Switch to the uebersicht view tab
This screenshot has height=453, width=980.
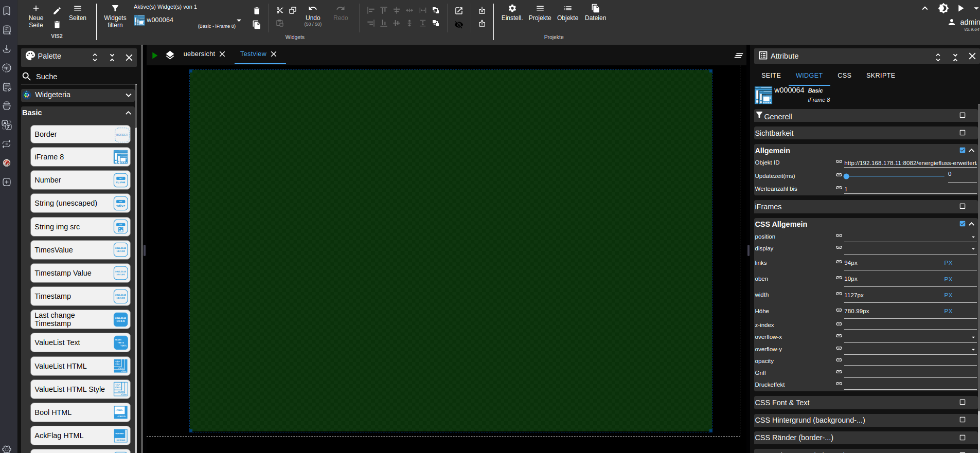199,54
